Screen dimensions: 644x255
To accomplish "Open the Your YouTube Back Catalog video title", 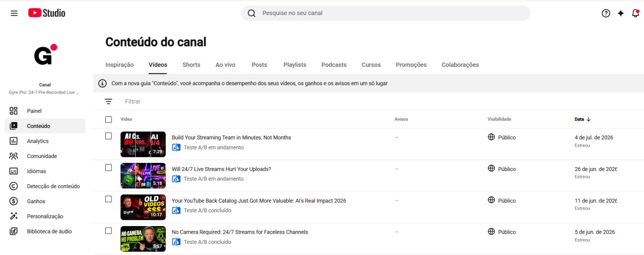I will 259,201.
